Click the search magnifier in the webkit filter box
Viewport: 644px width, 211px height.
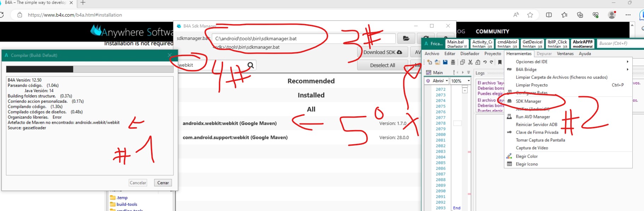coord(251,65)
